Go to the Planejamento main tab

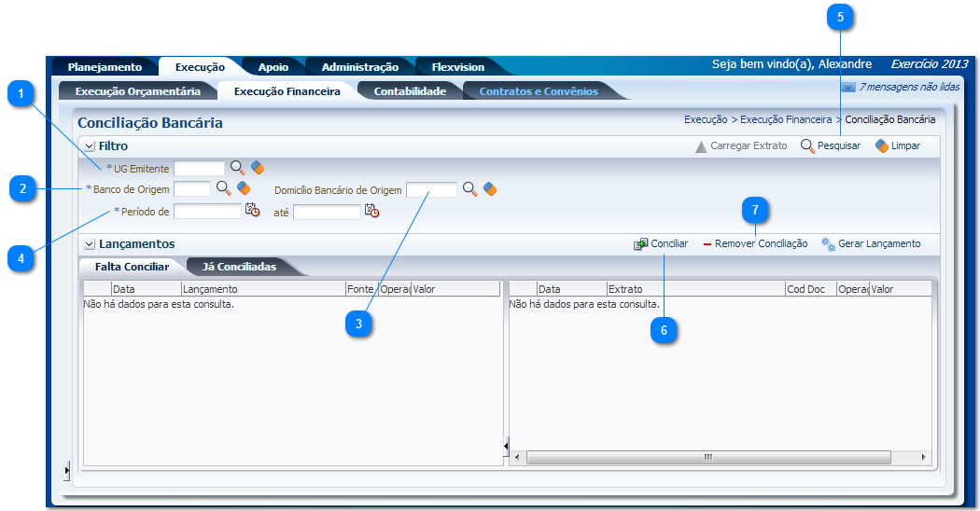[105, 67]
